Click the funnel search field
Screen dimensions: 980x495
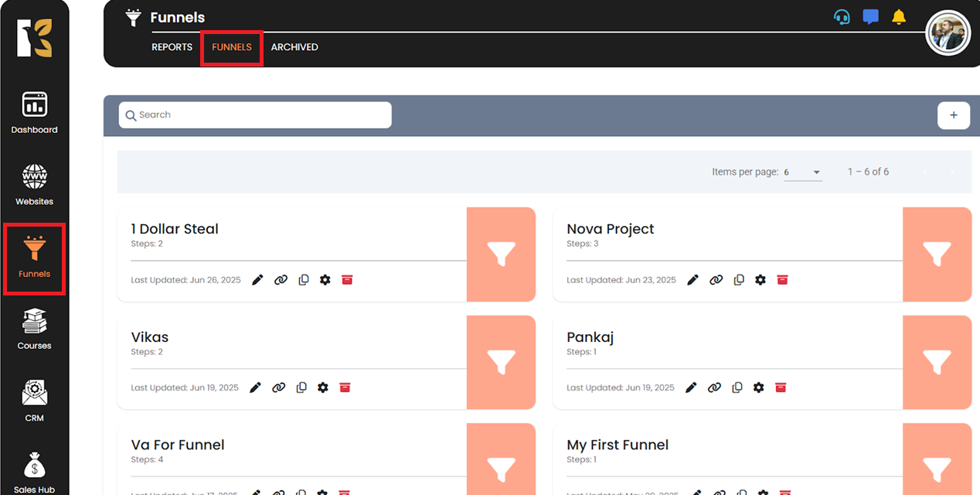point(255,115)
